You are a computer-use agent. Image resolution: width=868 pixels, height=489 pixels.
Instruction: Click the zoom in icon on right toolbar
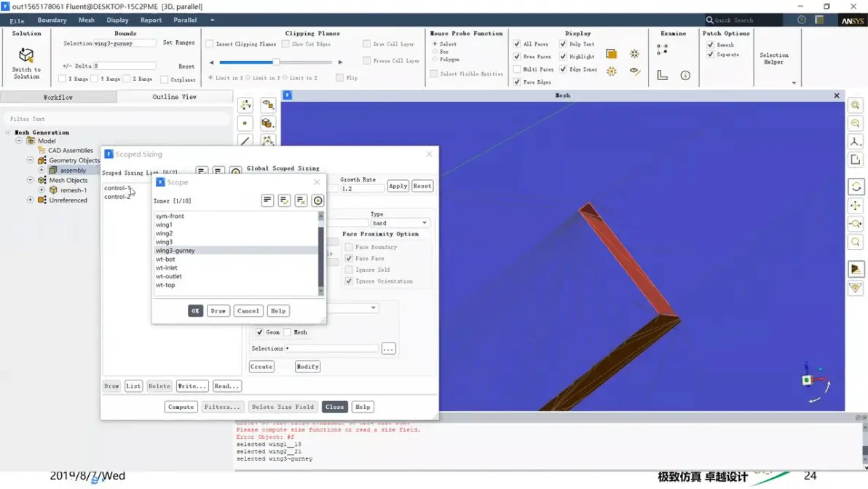(x=856, y=105)
